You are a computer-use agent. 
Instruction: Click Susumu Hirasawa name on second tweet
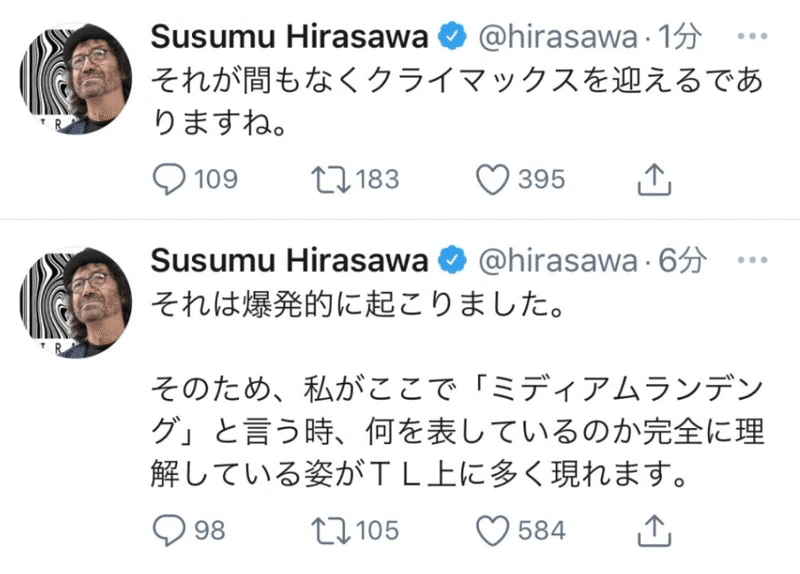click(289, 262)
